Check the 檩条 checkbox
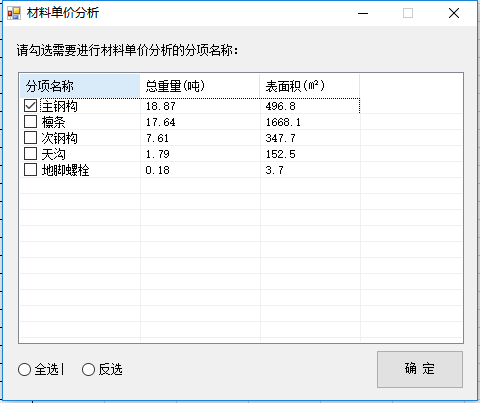The height and width of the screenshot is (403, 480). pyautogui.click(x=30, y=122)
